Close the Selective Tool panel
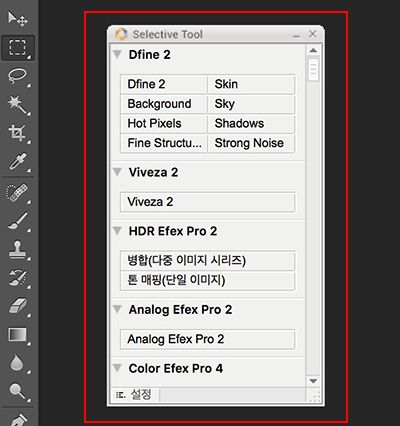400x426 pixels. point(313,34)
